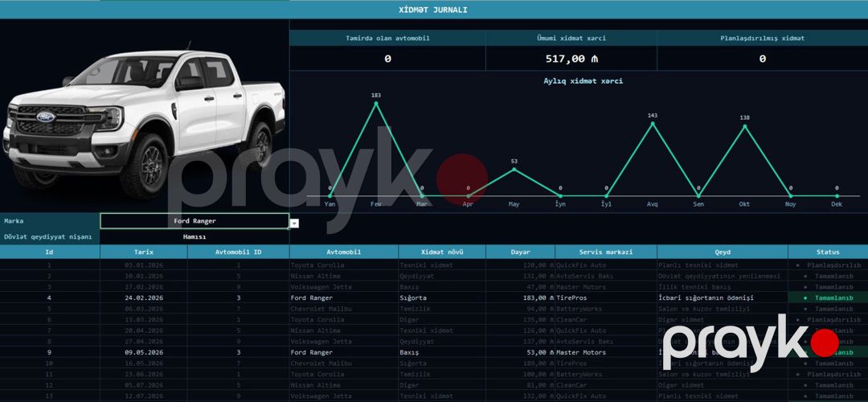Click the Fev data point labeled 183
The width and height of the screenshot is (868, 402).
(x=376, y=102)
